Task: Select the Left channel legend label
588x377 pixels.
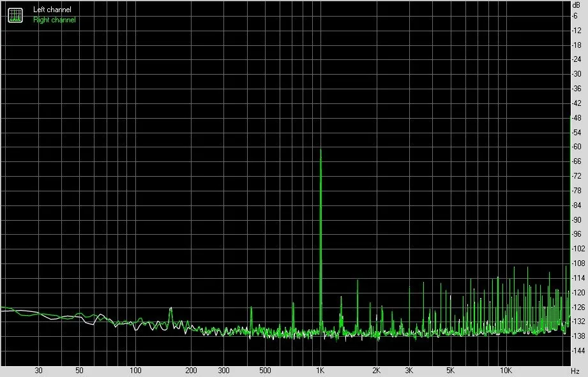Action: coord(52,10)
